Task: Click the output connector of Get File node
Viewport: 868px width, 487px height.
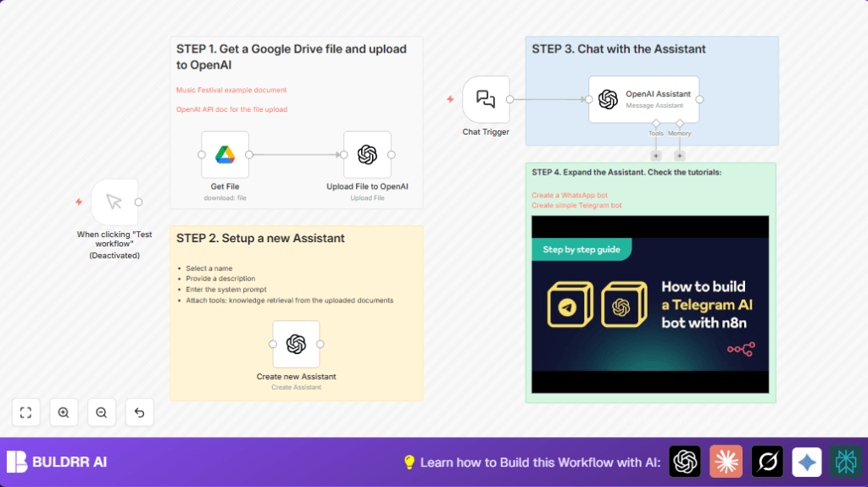Action: (x=249, y=155)
